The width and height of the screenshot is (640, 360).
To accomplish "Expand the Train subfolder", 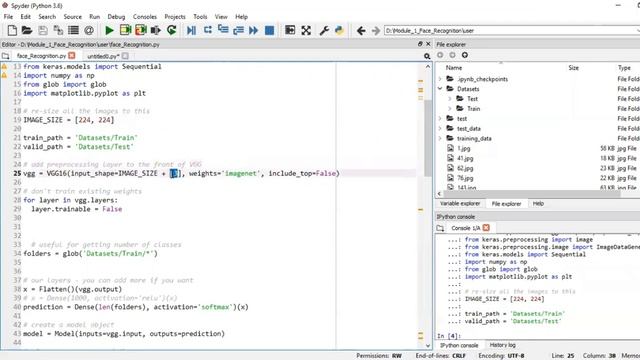I will click(x=450, y=109).
